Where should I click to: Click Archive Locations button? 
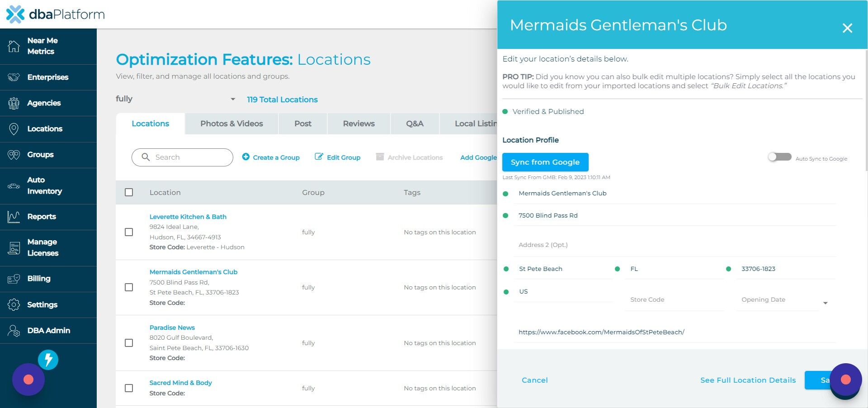409,157
